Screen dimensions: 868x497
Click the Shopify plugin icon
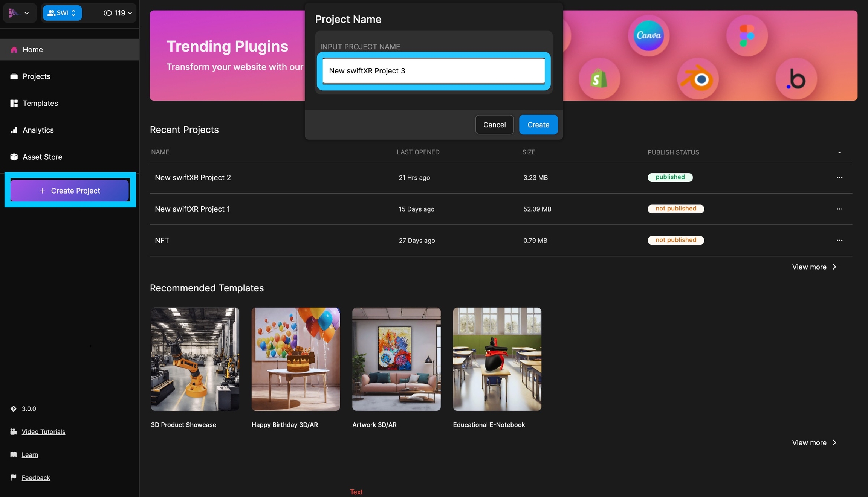coord(599,79)
